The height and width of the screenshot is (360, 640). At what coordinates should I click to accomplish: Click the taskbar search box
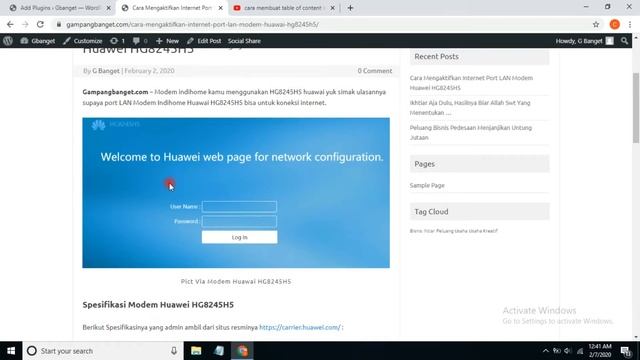pyautogui.click(x=103, y=351)
